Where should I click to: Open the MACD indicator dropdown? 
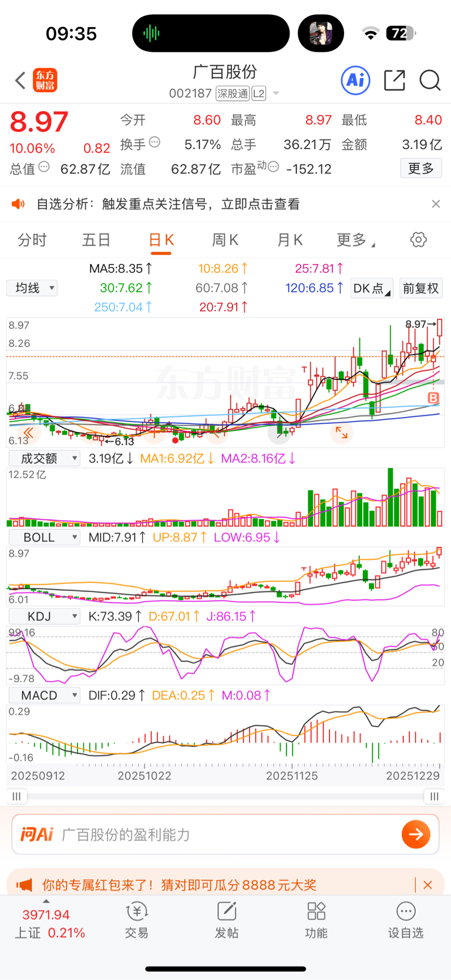point(44,695)
